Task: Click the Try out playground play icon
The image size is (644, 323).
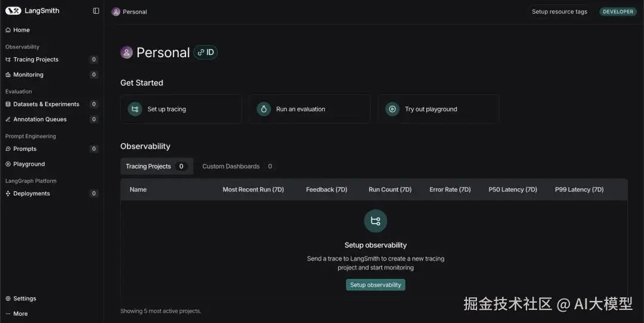Action: coord(392,109)
